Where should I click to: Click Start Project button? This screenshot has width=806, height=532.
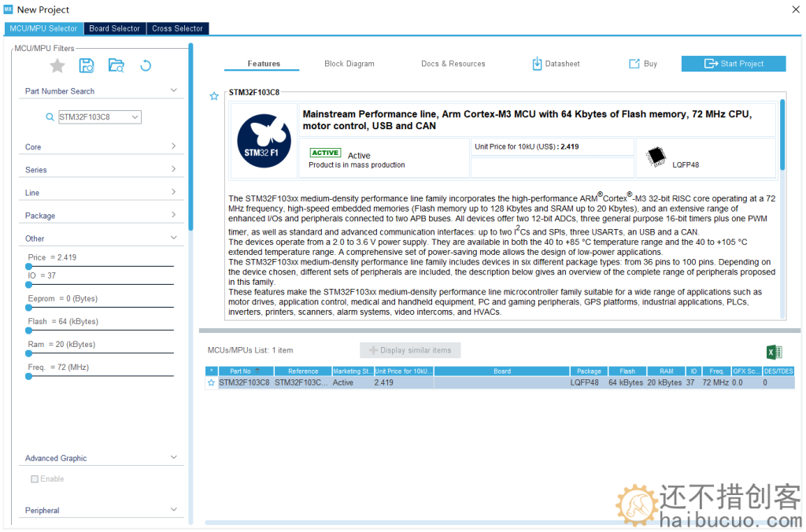[x=734, y=64]
